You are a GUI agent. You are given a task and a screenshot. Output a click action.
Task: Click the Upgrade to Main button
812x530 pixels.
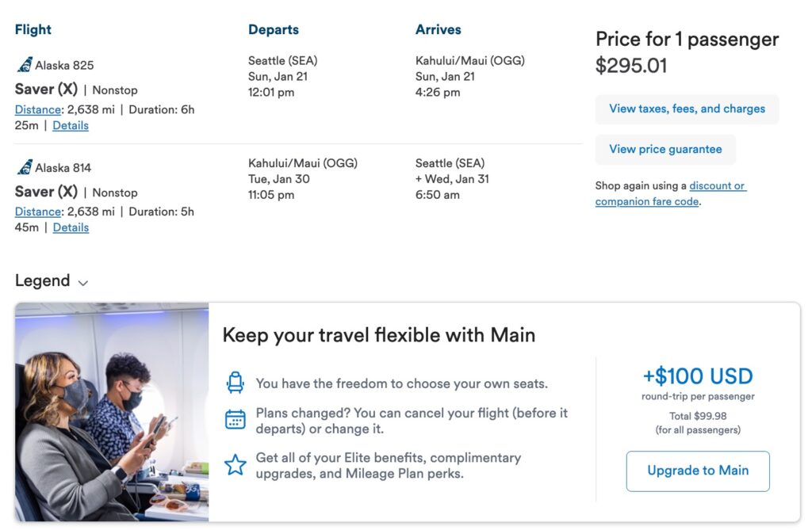pos(697,471)
